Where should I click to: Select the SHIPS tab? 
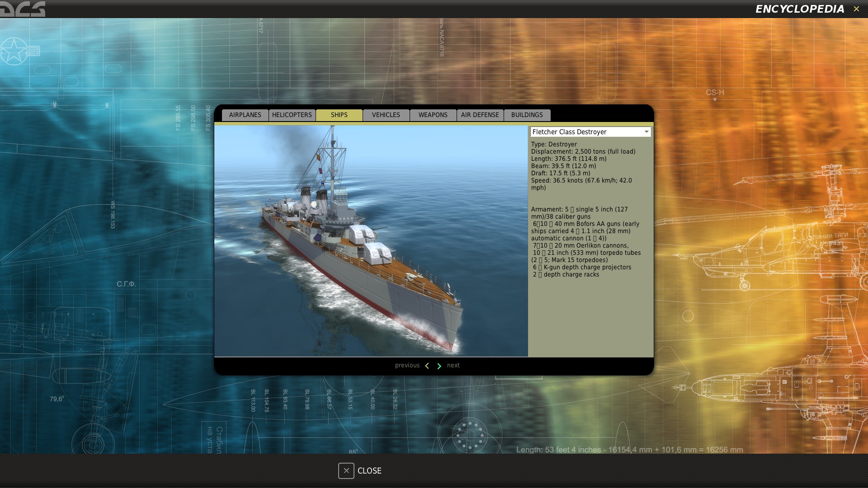click(339, 115)
